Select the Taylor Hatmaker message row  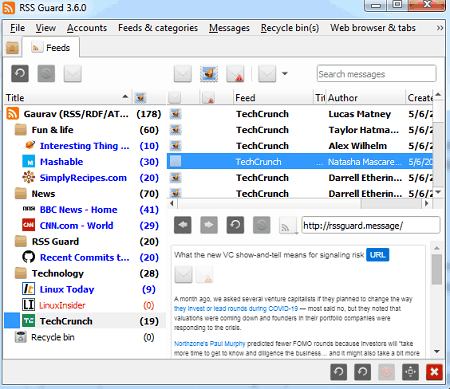(300, 130)
